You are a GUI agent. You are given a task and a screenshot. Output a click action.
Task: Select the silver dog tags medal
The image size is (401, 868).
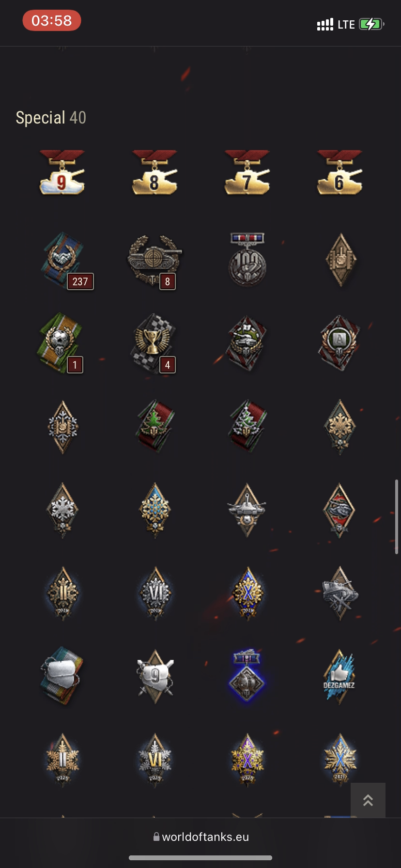(x=62, y=675)
